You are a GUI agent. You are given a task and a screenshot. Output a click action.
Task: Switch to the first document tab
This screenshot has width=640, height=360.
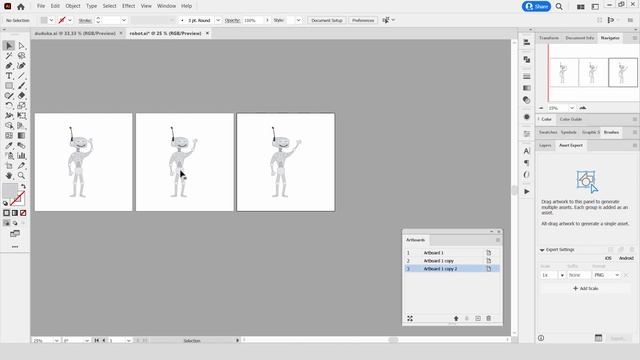[76, 33]
